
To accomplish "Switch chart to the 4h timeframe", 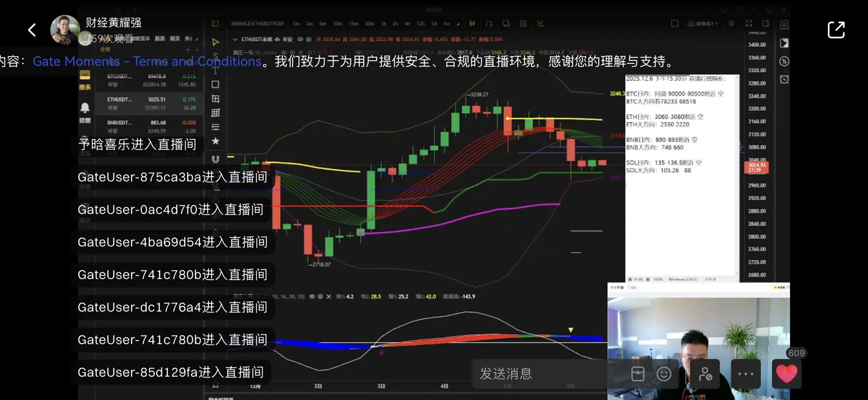I will (x=407, y=24).
